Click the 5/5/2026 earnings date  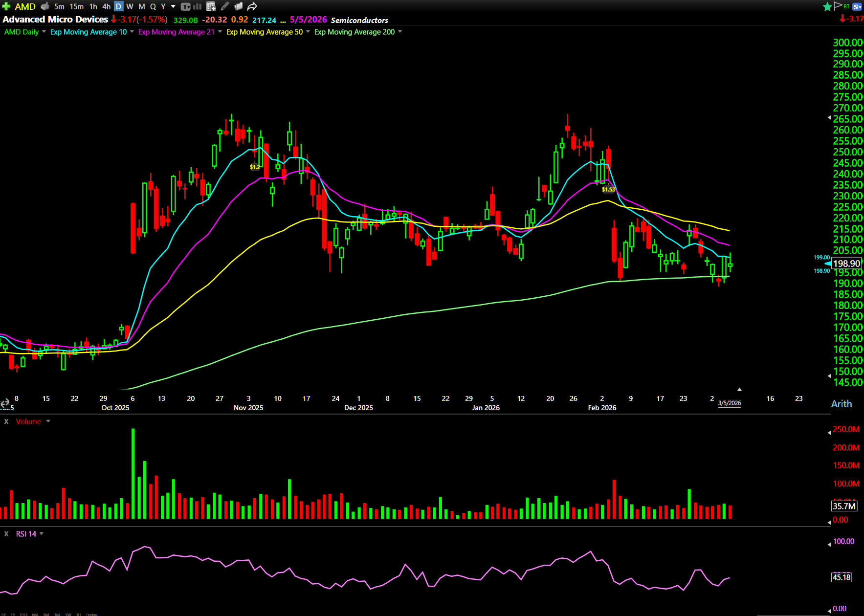(308, 20)
